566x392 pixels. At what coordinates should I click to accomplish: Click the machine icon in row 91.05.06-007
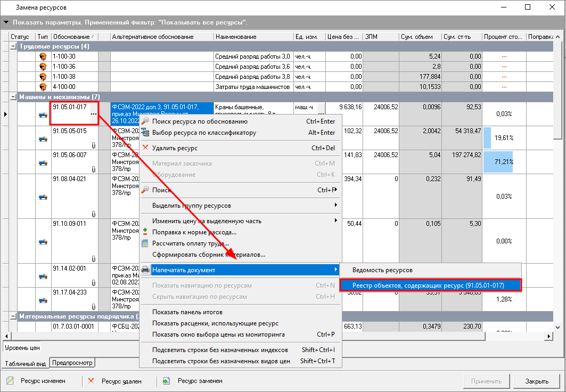[x=43, y=163]
